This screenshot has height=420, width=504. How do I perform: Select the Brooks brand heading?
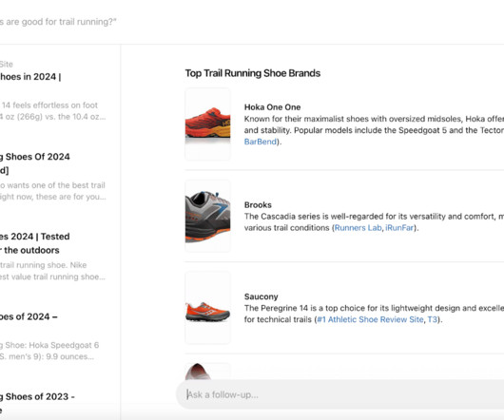(x=258, y=204)
